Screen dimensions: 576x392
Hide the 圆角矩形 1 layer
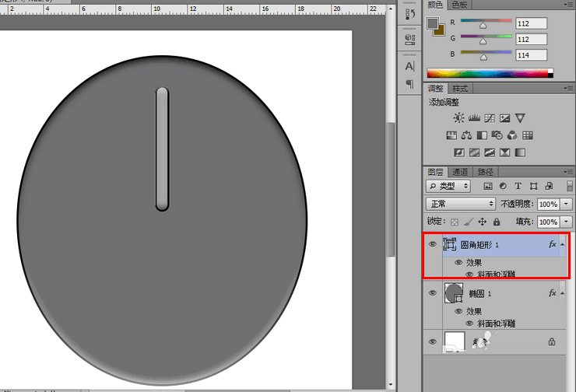point(433,243)
